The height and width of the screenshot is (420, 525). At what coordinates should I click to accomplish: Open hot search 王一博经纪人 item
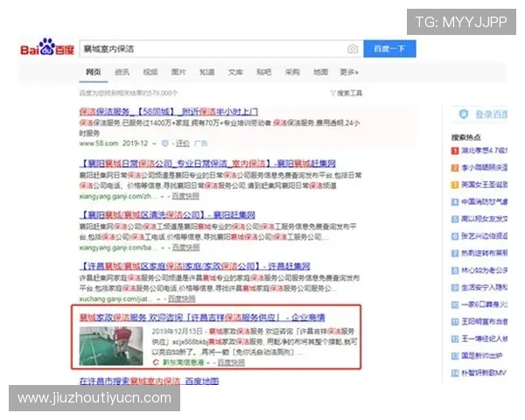(484, 339)
